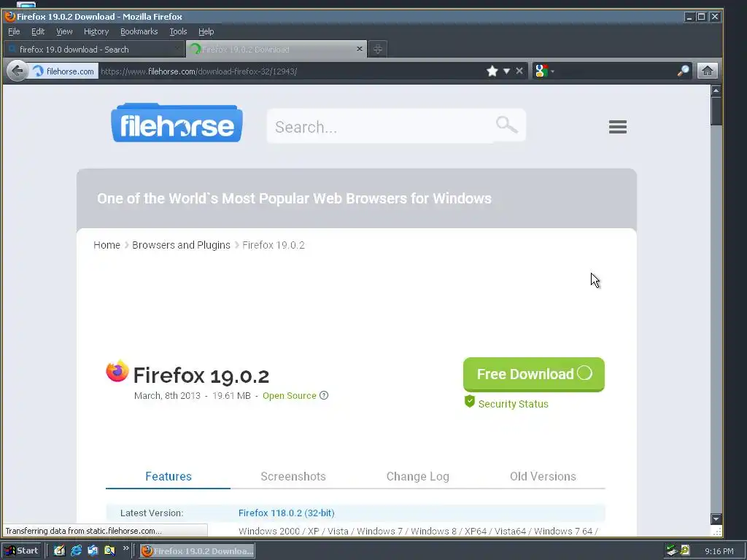Switch to the firefox 19.0 download Search tab
The image size is (747, 560).
tap(93, 49)
